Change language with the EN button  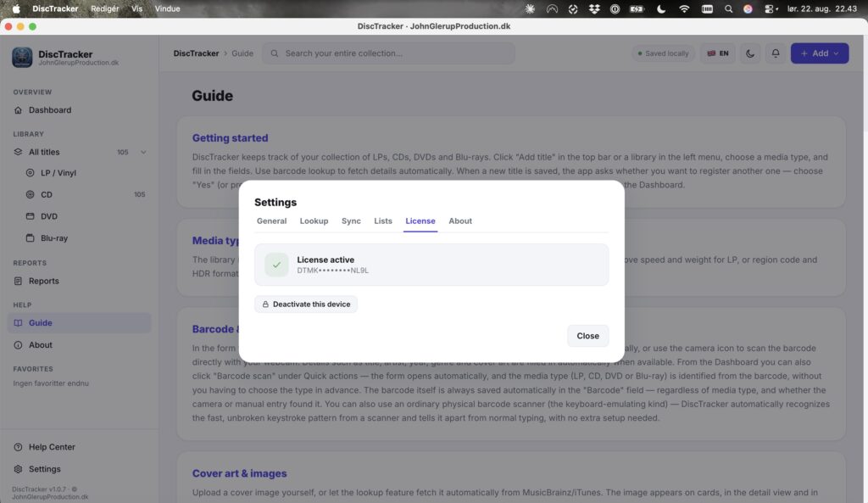click(x=718, y=53)
